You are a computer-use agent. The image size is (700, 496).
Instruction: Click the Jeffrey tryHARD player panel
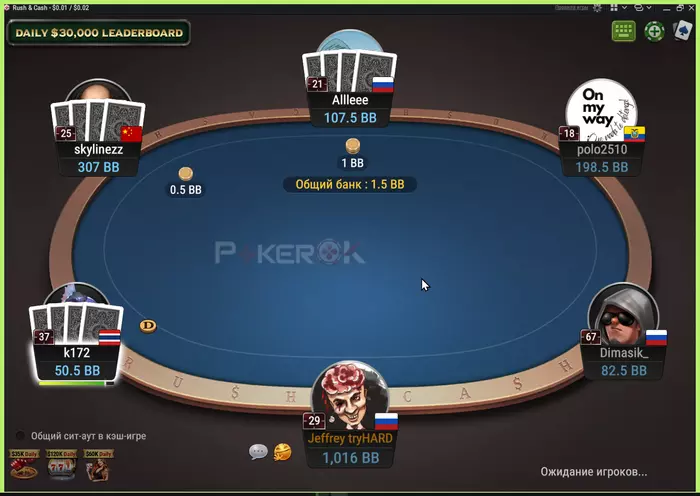point(350,449)
